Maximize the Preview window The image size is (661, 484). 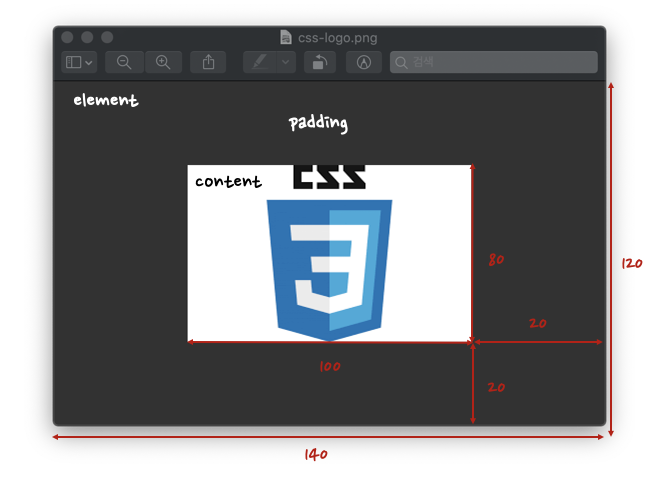[107, 37]
